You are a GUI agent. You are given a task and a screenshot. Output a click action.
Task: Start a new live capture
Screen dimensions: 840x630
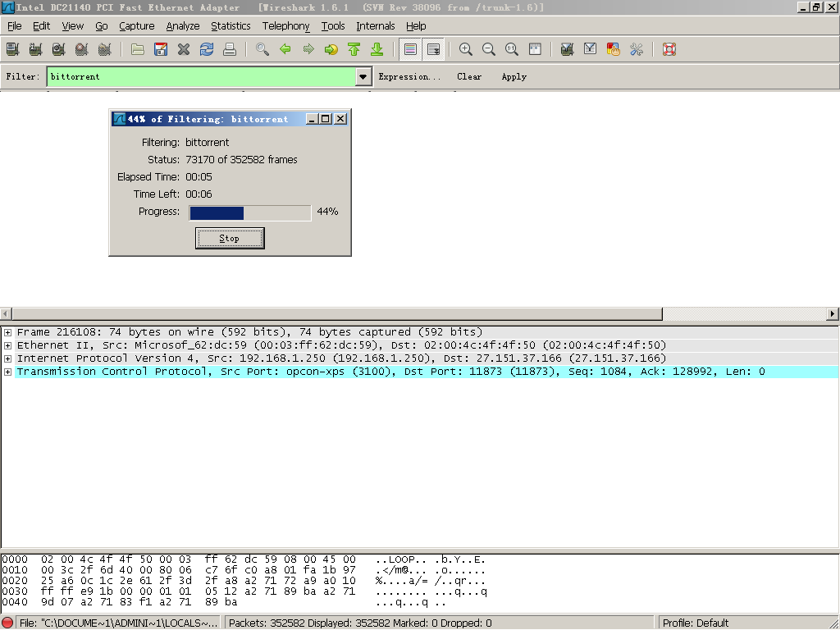[59, 49]
